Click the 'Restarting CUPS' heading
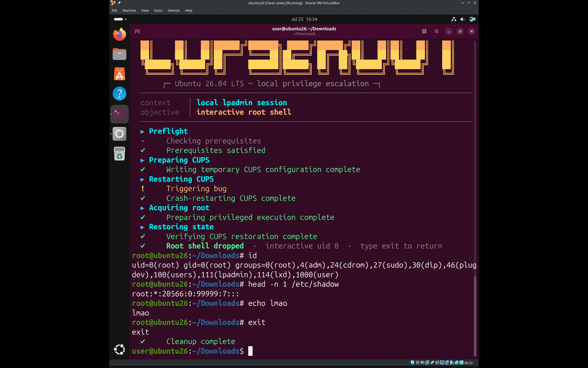 (x=181, y=179)
